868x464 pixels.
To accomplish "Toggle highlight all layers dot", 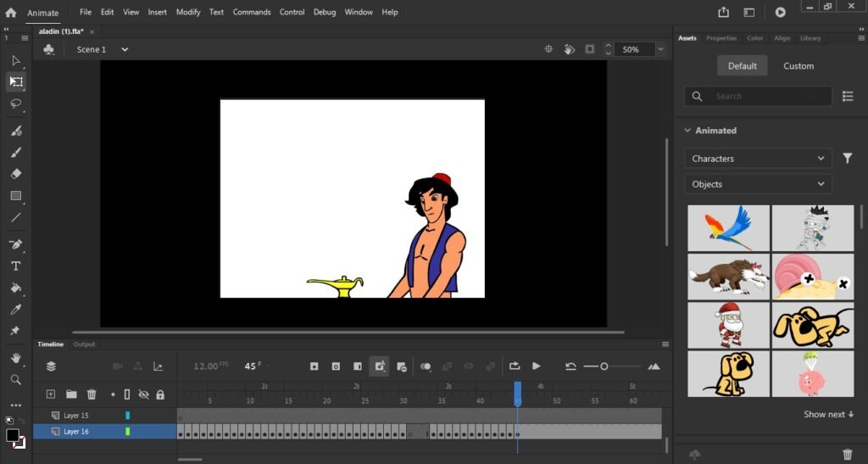I will pyautogui.click(x=113, y=394).
